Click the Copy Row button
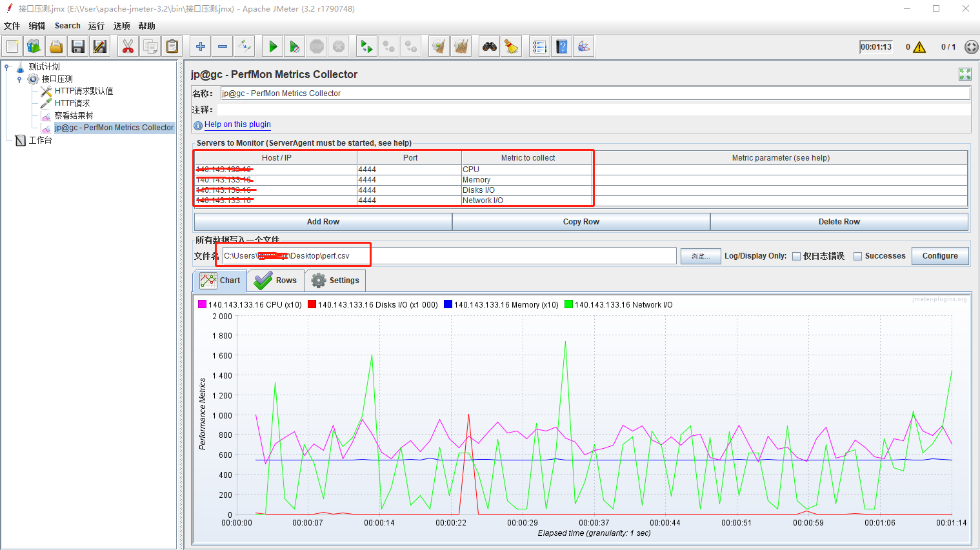 [x=581, y=222]
